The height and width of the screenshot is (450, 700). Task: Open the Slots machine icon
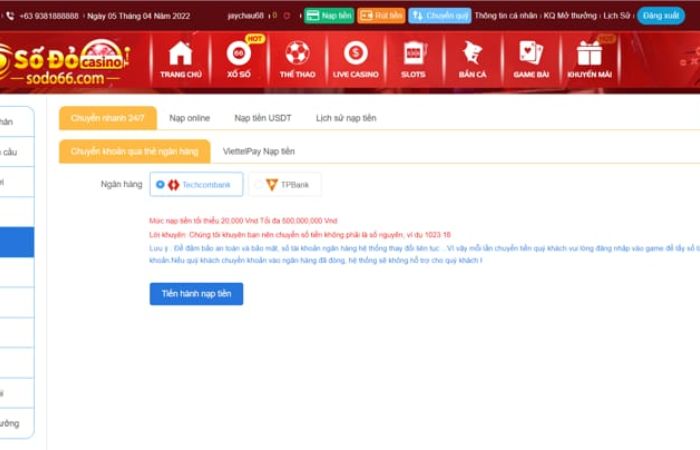413,56
